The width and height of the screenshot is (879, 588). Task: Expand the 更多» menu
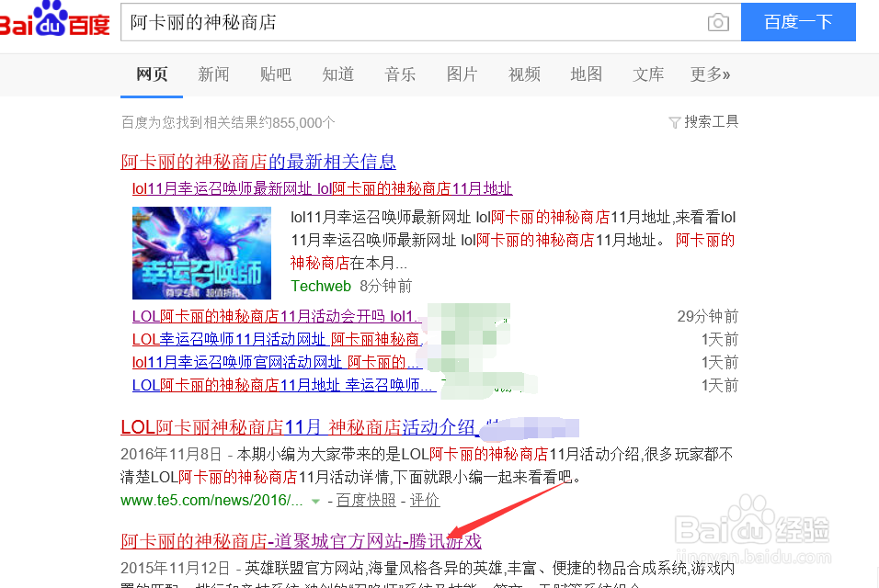pyautogui.click(x=710, y=73)
